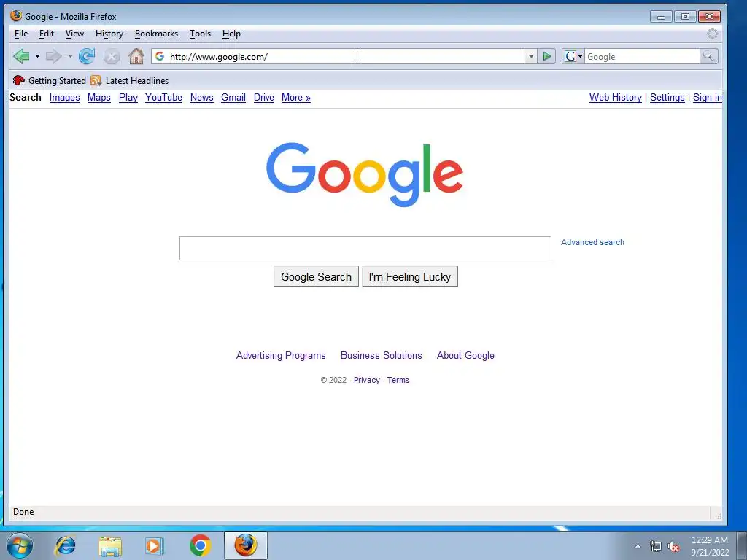Open the Terms link
Screen dimensions: 747x560
[398, 380]
